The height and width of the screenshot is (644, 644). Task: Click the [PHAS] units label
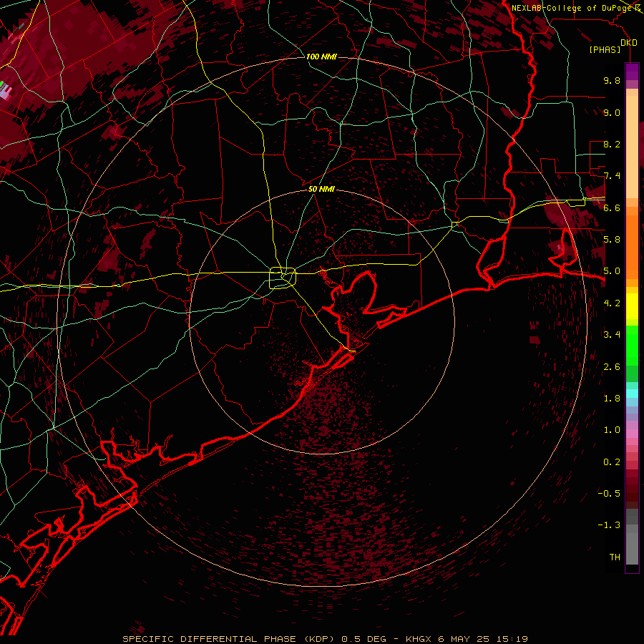[605, 50]
